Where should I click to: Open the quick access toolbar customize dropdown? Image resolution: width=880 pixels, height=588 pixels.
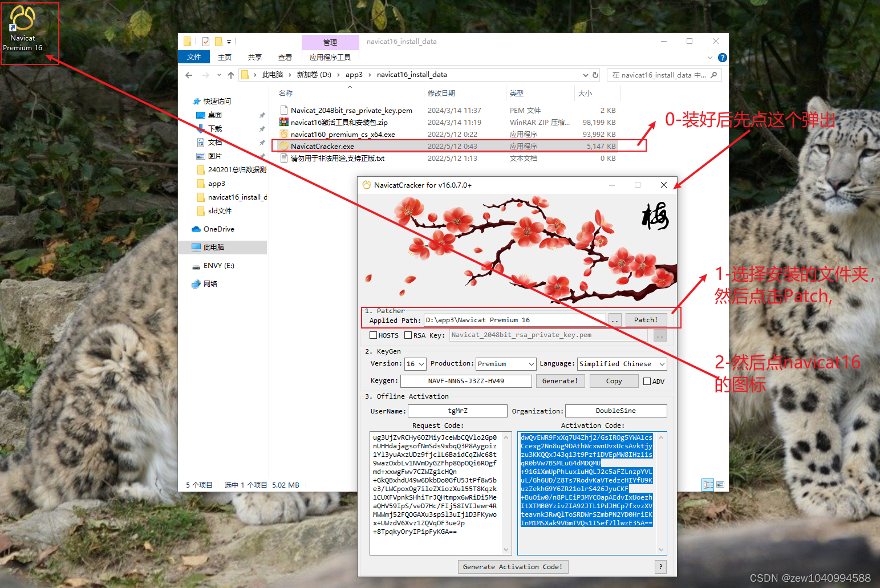[x=229, y=42]
